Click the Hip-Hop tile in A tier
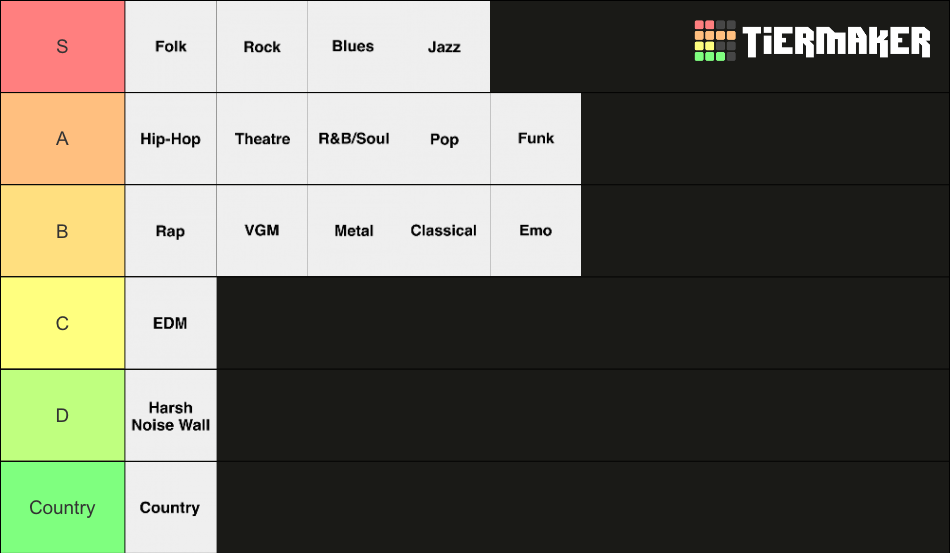Image resolution: width=950 pixels, height=553 pixels. [171, 139]
